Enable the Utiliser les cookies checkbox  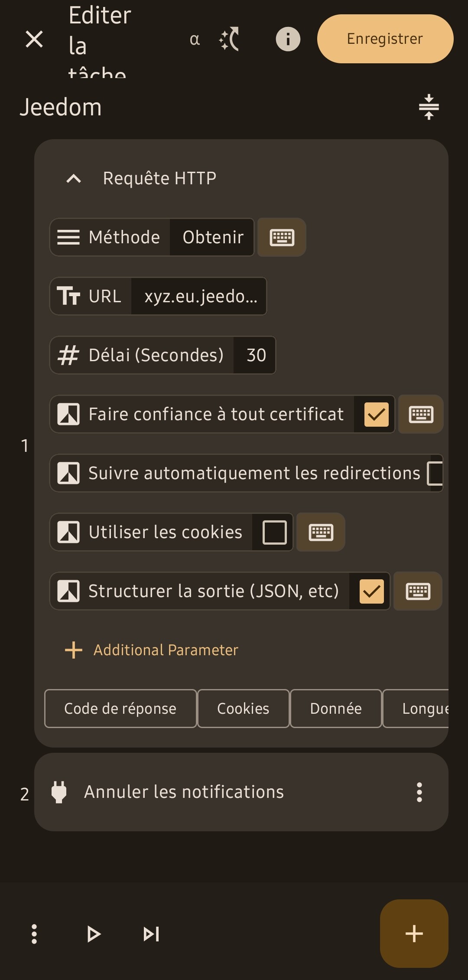[275, 532]
